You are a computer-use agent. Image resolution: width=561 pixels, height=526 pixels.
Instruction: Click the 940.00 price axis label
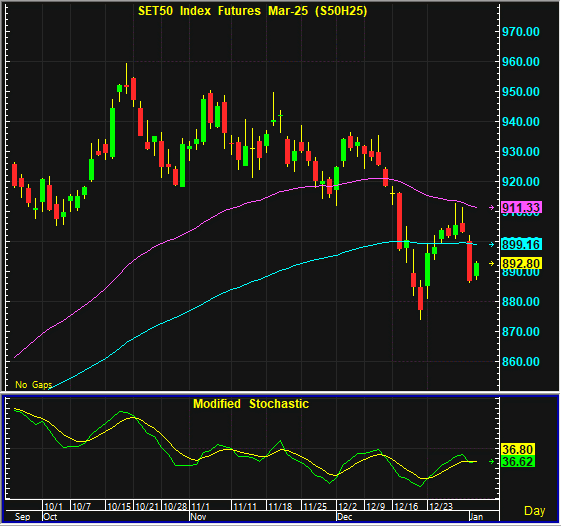point(521,122)
